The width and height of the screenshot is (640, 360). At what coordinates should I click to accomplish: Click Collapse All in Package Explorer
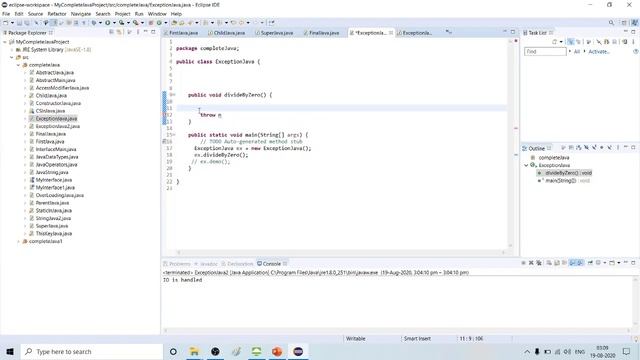(111, 32)
